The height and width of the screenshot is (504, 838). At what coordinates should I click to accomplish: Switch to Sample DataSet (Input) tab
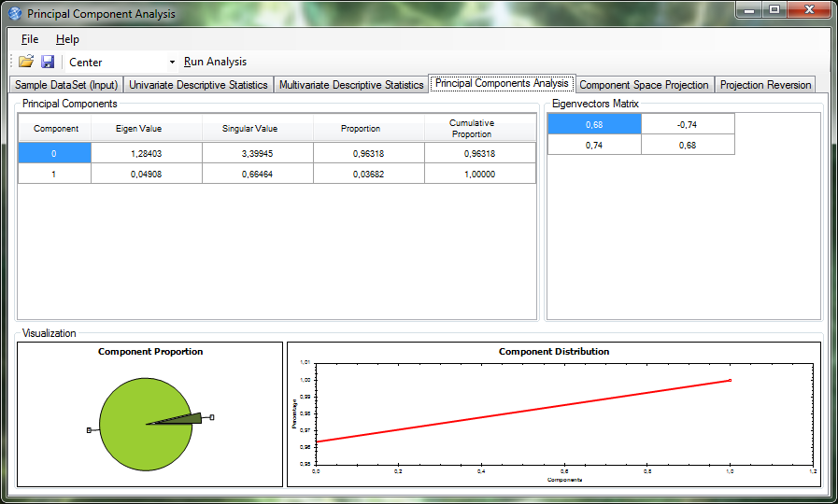[x=66, y=84]
